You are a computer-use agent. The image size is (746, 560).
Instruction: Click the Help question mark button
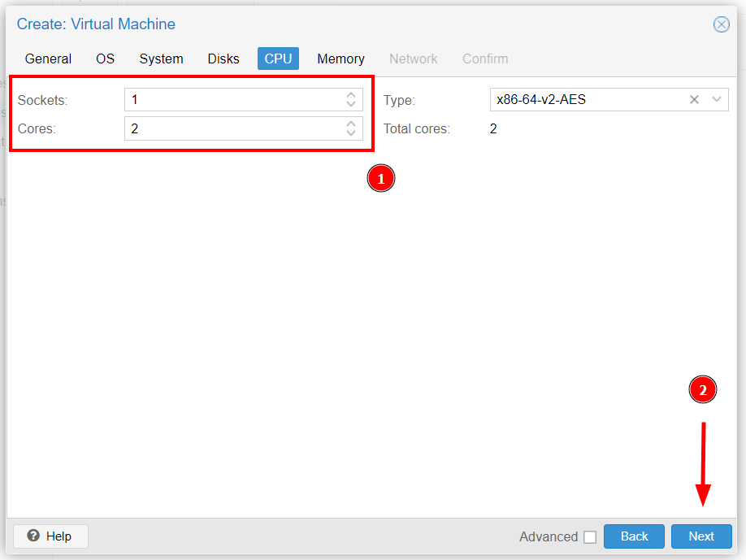pyautogui.click(x=50, y=536)
